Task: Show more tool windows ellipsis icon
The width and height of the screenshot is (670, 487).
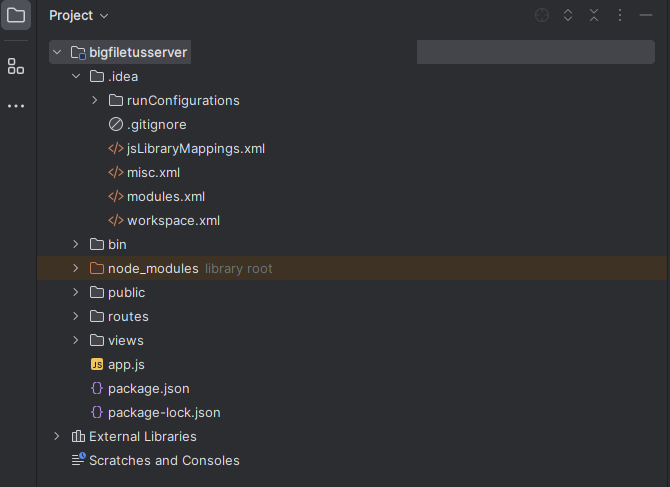Action: pos(16,106)
